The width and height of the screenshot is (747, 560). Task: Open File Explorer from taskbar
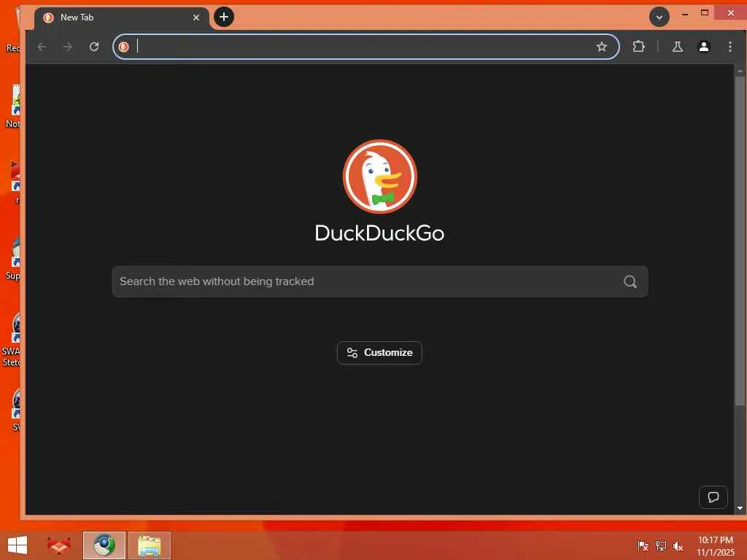point(149,545)
